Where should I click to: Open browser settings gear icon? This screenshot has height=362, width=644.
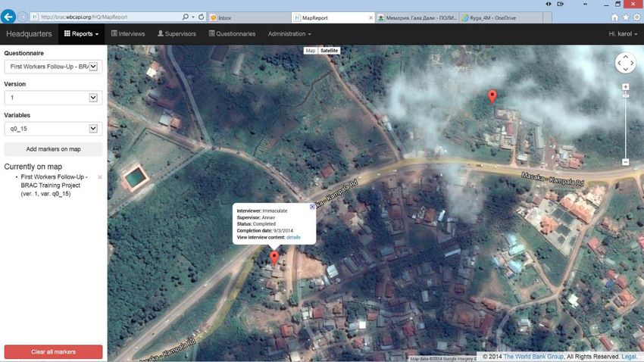pyautogui.click(x=636, y=17)
